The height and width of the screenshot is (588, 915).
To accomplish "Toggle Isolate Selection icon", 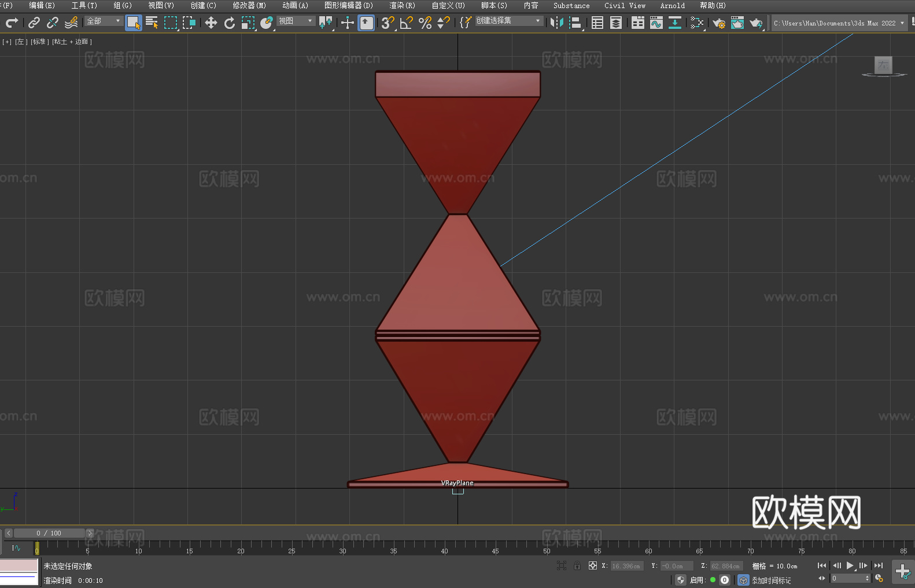I will click(x=562, y=565).
